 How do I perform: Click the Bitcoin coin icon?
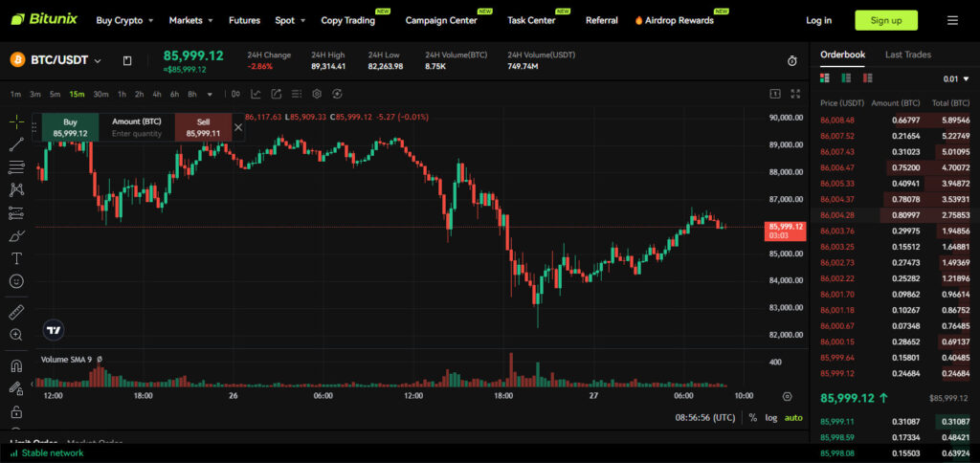(17, 60)
